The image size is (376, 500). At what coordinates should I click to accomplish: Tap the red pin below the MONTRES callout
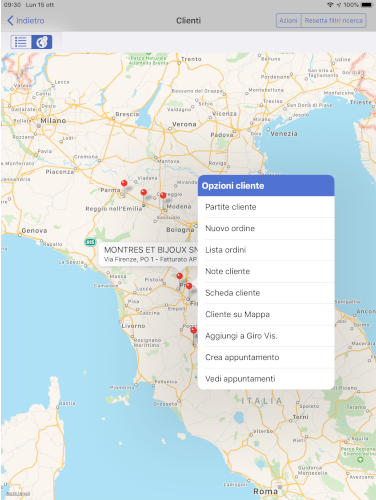pos(179,276)
